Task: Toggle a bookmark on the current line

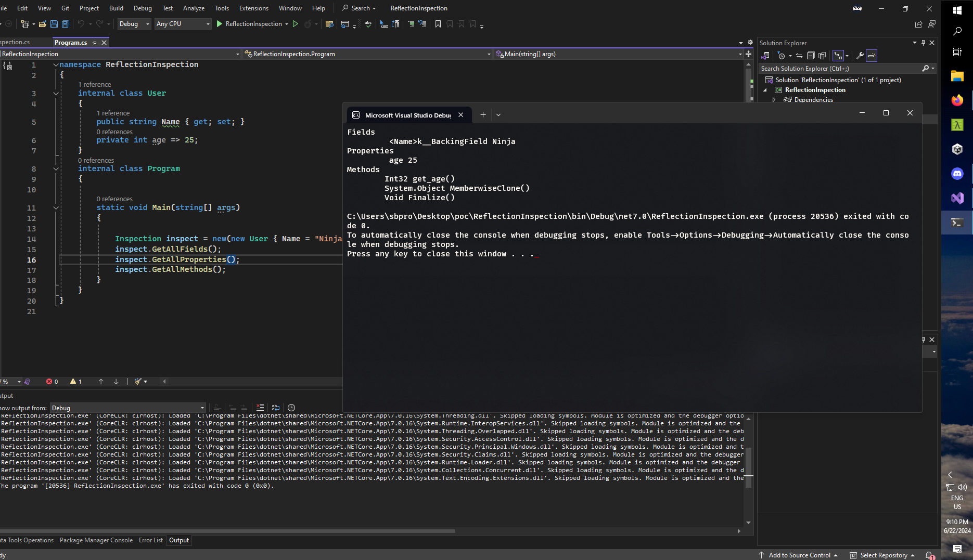Action: [x=438, y=23]
